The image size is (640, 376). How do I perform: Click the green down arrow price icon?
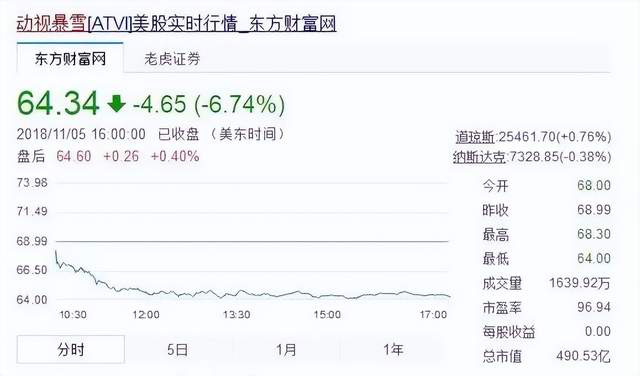pyautogui.click(x=116, y=103)
